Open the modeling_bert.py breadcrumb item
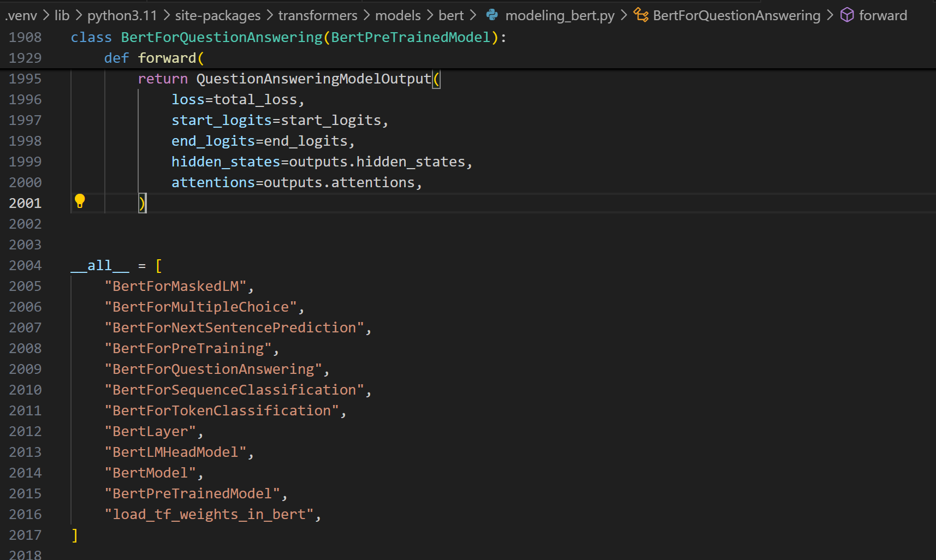This screenshot has height=560, width=936. pyautogui.click(x=560, y=15)
